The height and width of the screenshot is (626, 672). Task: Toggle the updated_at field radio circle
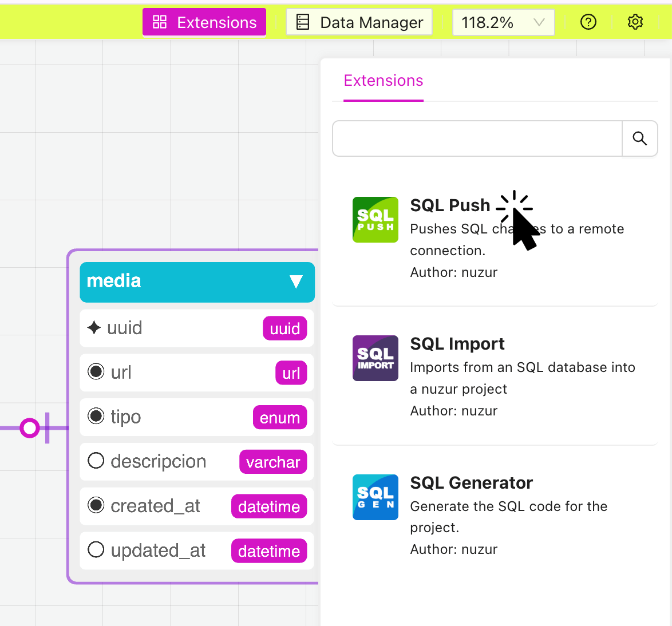coord(96,550)
